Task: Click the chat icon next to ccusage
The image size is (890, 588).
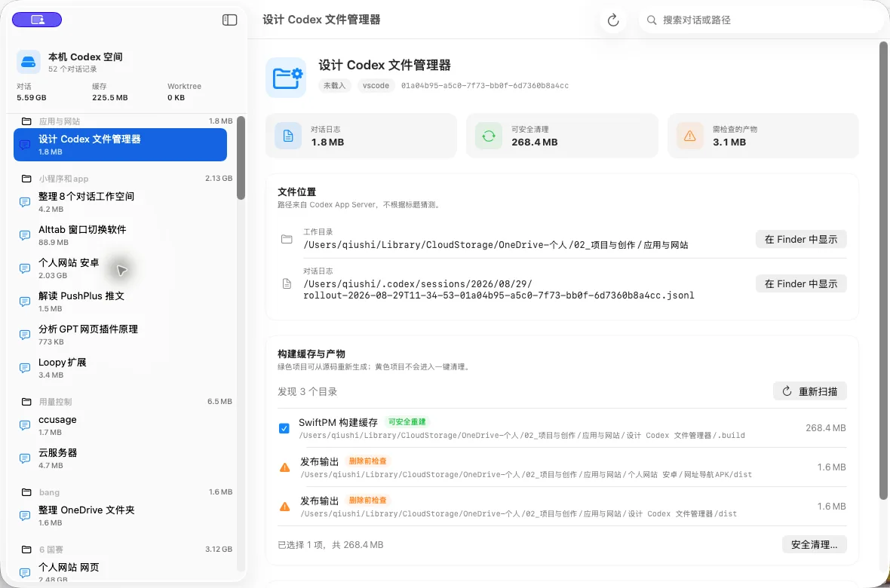Action: click(25, 425)
